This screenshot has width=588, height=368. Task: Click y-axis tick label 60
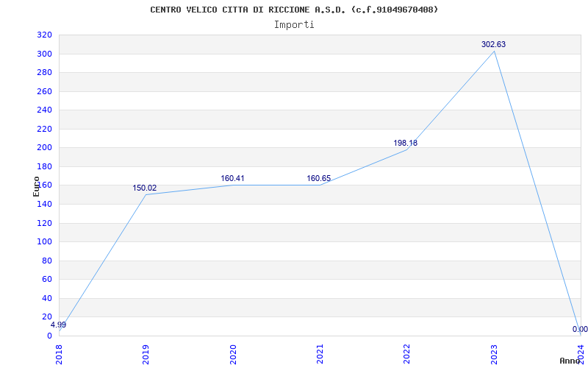[x=47, y=280]
